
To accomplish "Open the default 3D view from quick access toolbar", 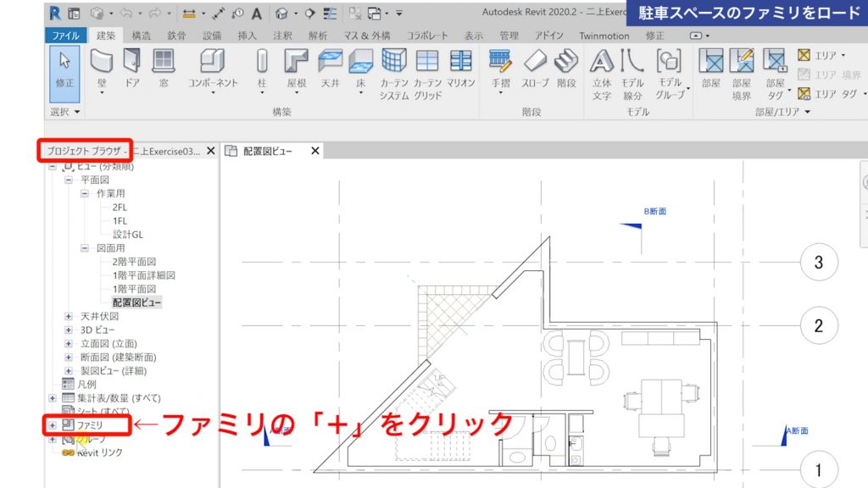I will (x=280, y=13).
